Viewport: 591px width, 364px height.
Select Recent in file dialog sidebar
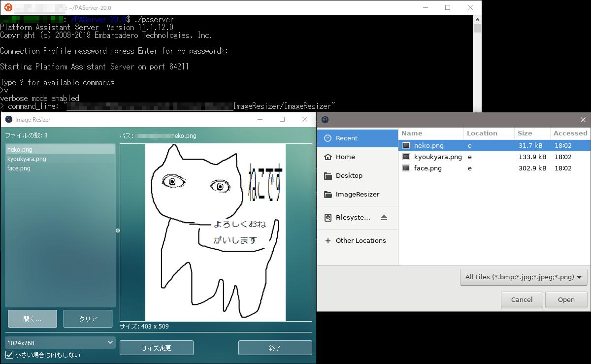point(358,138)
